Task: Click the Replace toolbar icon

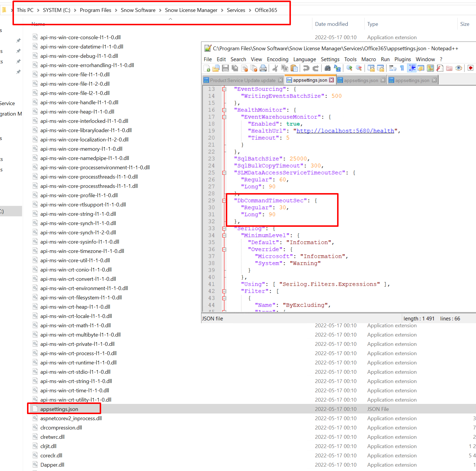Action: pos(337,68)
